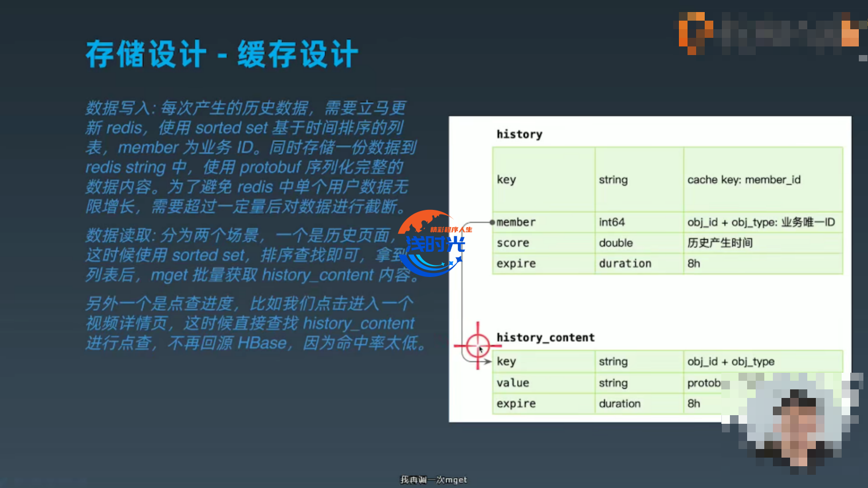Click the 浅时光 globe watermark logo
The width and height of the screenshot is (868, 488).
click(x=433, y=243)
